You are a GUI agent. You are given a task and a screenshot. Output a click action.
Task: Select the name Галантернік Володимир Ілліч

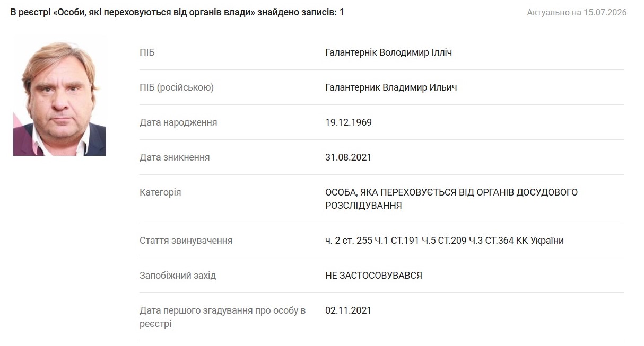388,52
